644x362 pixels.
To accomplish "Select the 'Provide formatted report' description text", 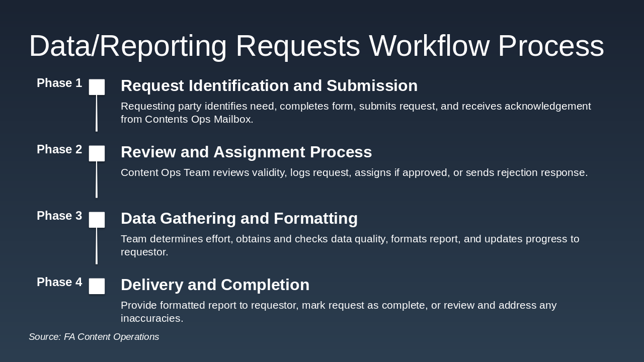I will point(338,312).
